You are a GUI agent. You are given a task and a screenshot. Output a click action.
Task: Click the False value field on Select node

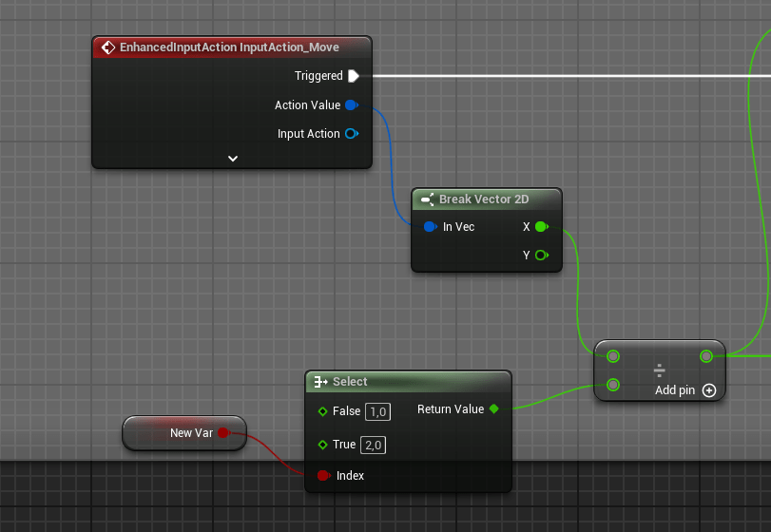(377, 411)
